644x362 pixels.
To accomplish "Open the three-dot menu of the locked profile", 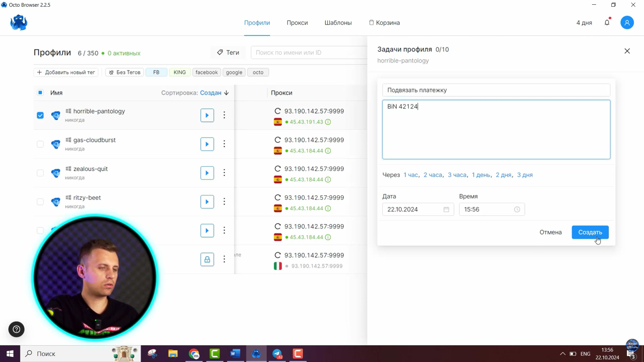I will pyautogui.click(x=224, y=259).
